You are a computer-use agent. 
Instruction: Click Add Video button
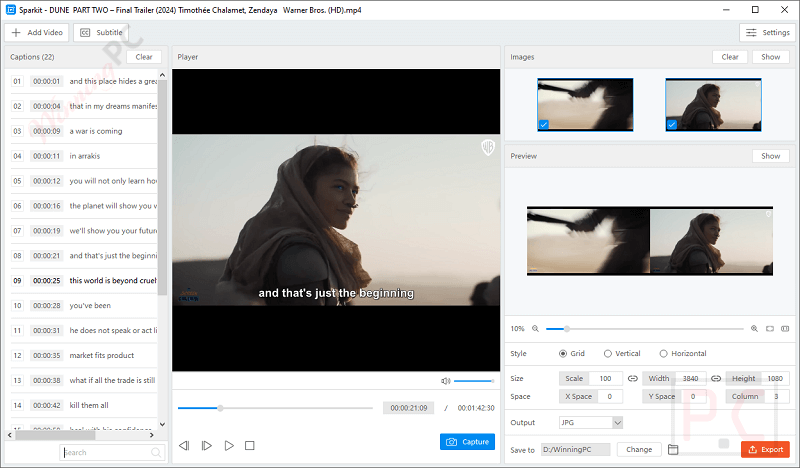click(x=37, y=32)
